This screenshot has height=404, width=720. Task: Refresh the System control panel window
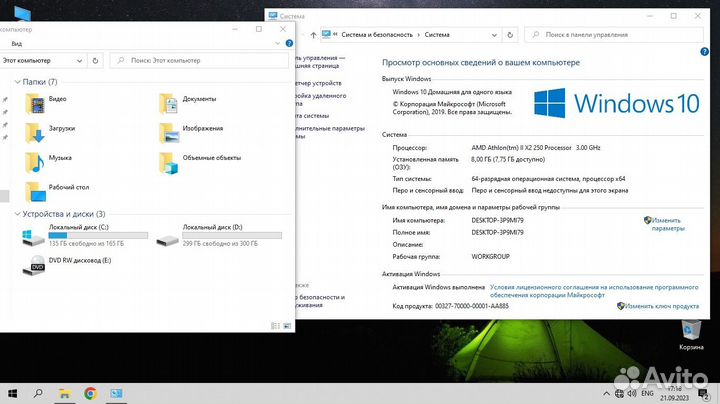pyautogui.click(x=510, y=35)
